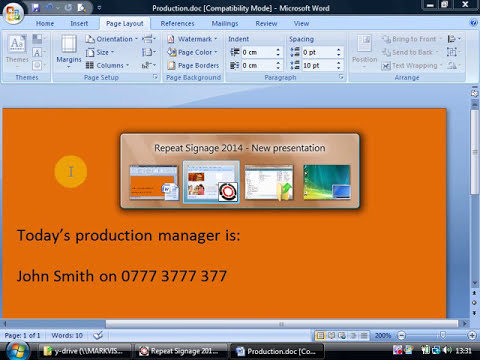480x360 pixels.
Task: Open Theme Colors dropdown
Action: coord(39,39)
